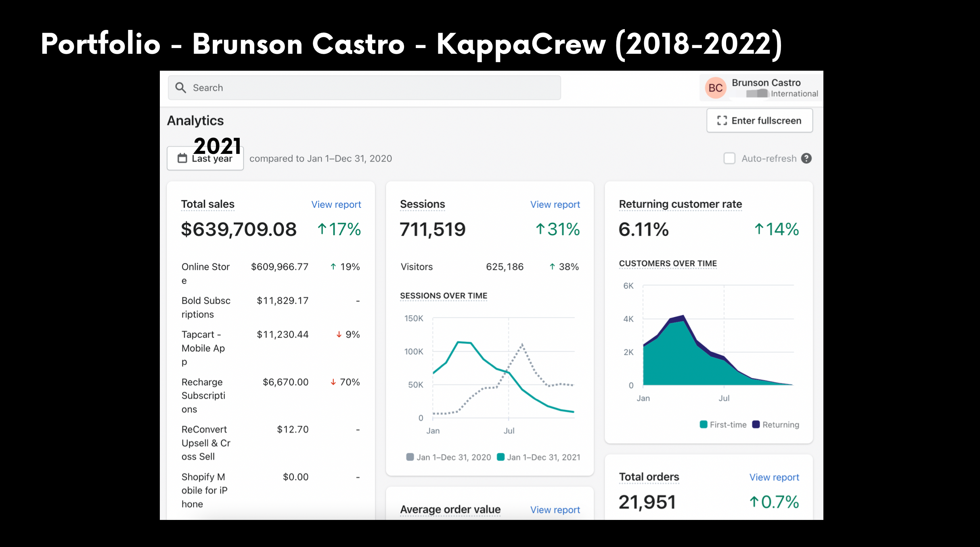Click into the Search field
This screenshot has height=547, width=980.
(x=364, y=88)
